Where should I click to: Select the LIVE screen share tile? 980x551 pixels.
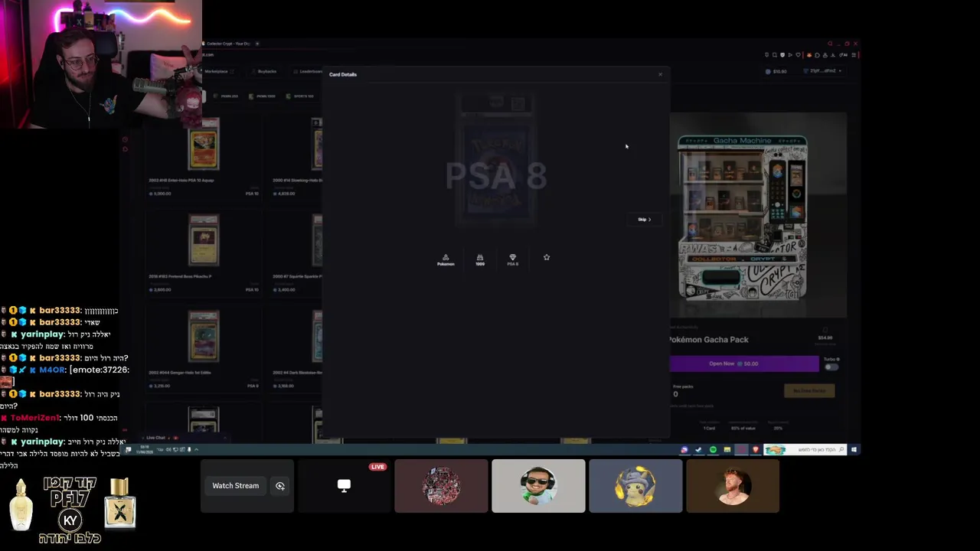click(344, 486)
